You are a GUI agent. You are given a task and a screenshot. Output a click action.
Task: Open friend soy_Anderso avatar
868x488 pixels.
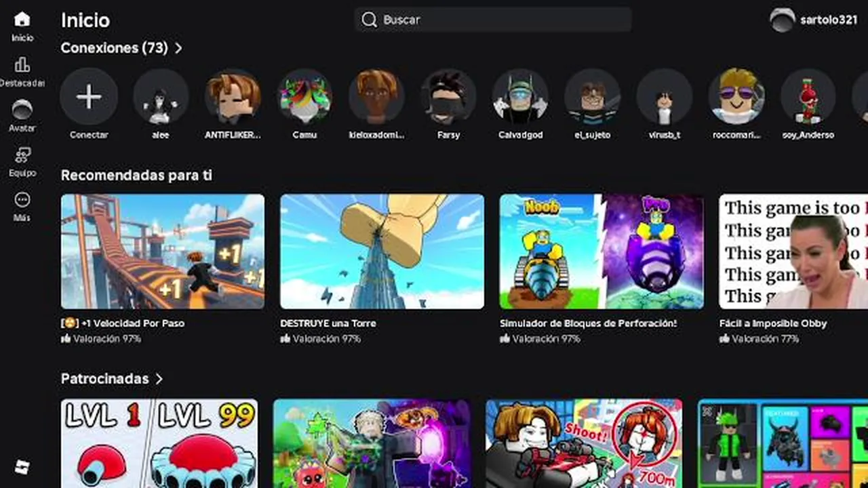click(808, 96)
